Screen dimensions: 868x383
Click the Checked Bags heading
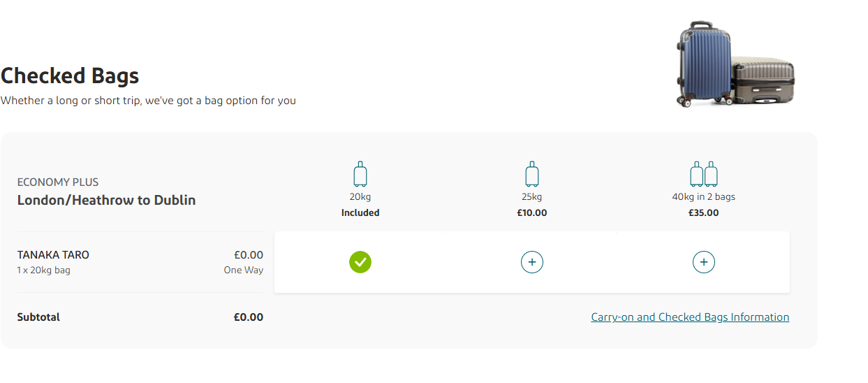(70, 75)
